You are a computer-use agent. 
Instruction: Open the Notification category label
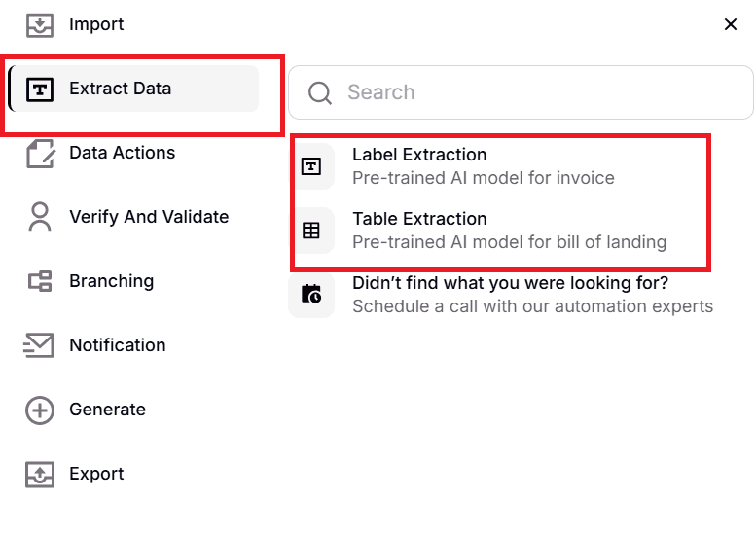[x=118, y=345]
